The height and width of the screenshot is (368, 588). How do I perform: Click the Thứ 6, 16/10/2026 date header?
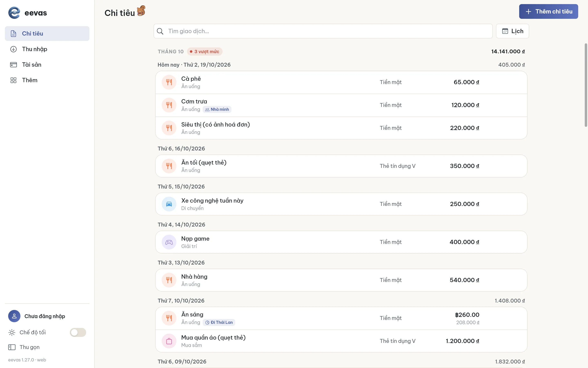point(181,149)
